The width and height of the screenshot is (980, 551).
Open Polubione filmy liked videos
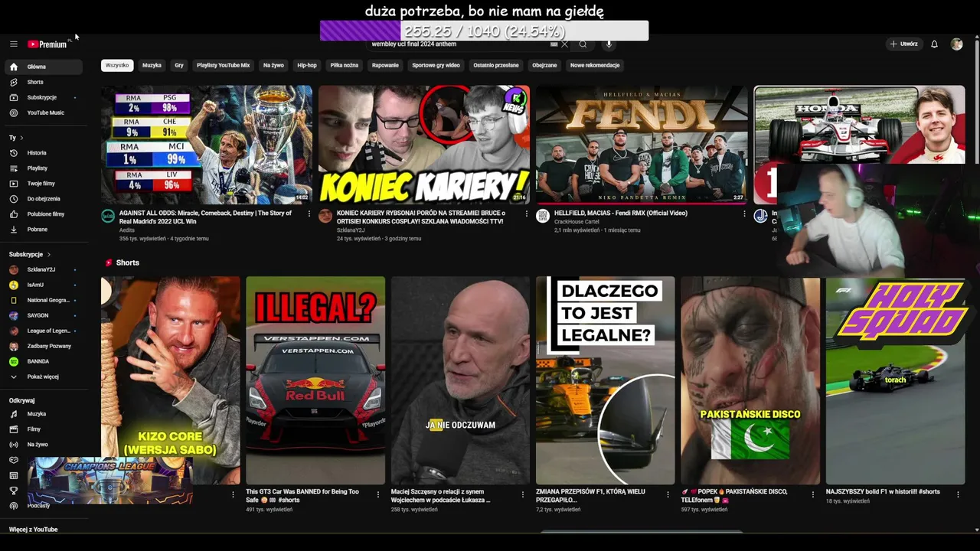45,214
